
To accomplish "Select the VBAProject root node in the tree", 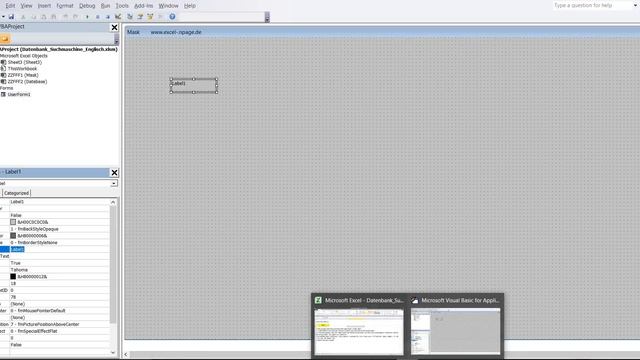I will 59,49.
